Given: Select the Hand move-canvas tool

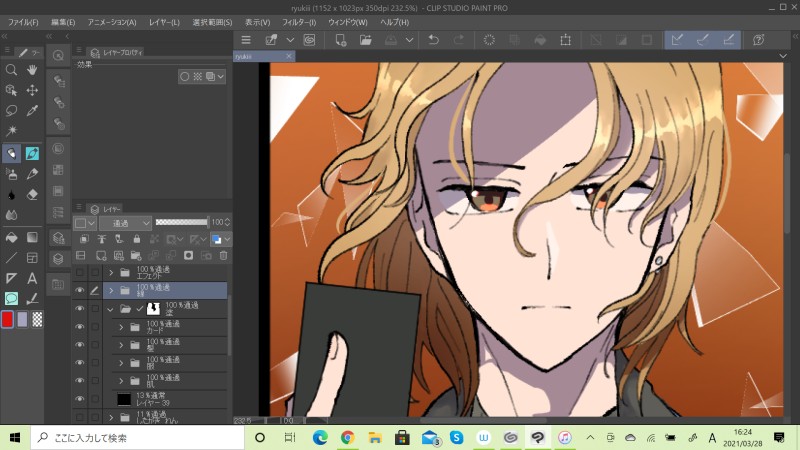Looking at the screenshot, I should point(32,70).
